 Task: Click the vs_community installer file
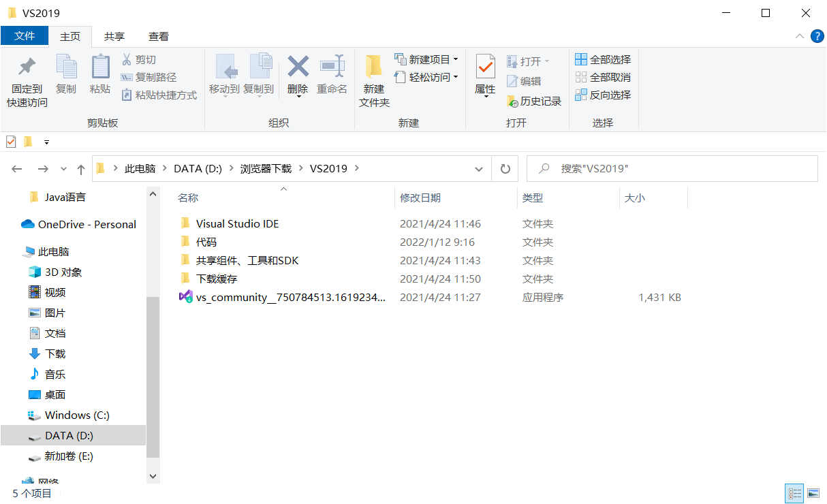click(283, 298)
